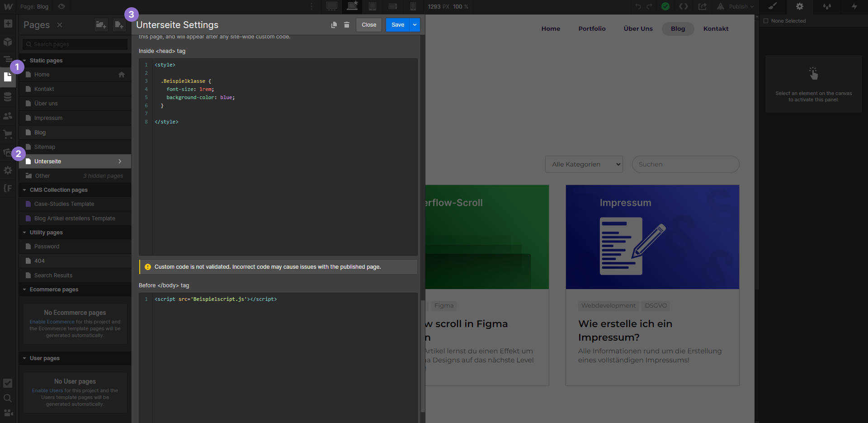This screenshot has width=868, height=423.
Task: Collapse the Static pages section
Action: click(x=75, y=60)
